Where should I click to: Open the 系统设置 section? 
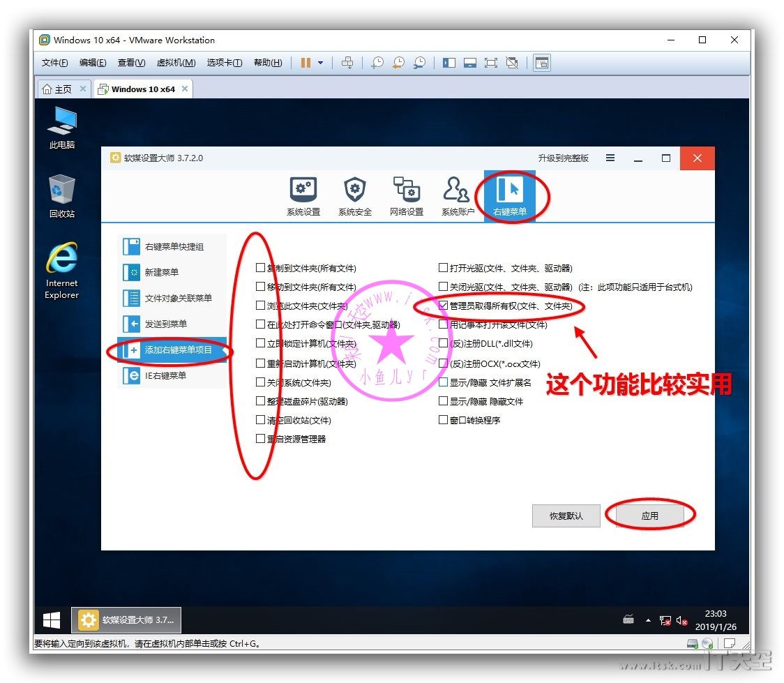click(303, 196)
